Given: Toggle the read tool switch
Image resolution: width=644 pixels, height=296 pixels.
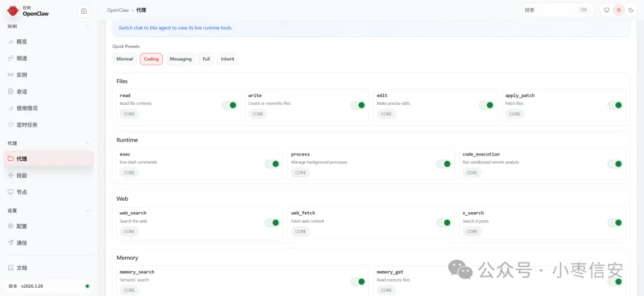Looking at the screenshot, I should pos(230,105).
